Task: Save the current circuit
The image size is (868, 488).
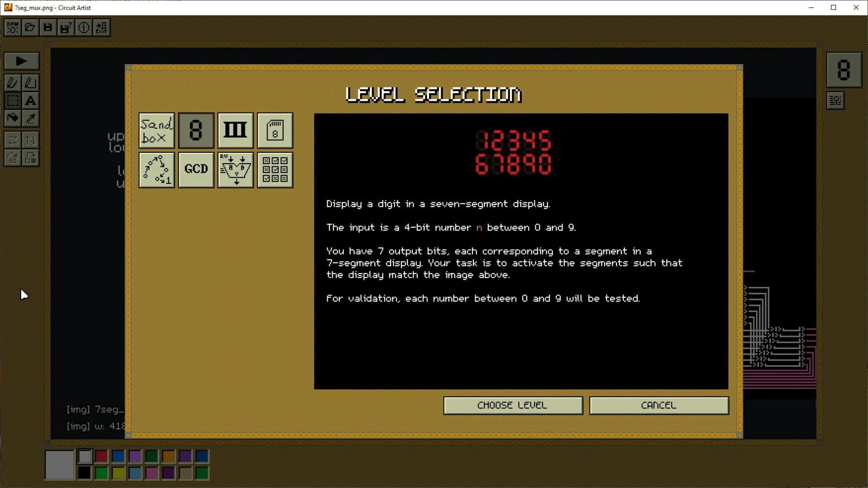Action: click(x=47, y=27)
